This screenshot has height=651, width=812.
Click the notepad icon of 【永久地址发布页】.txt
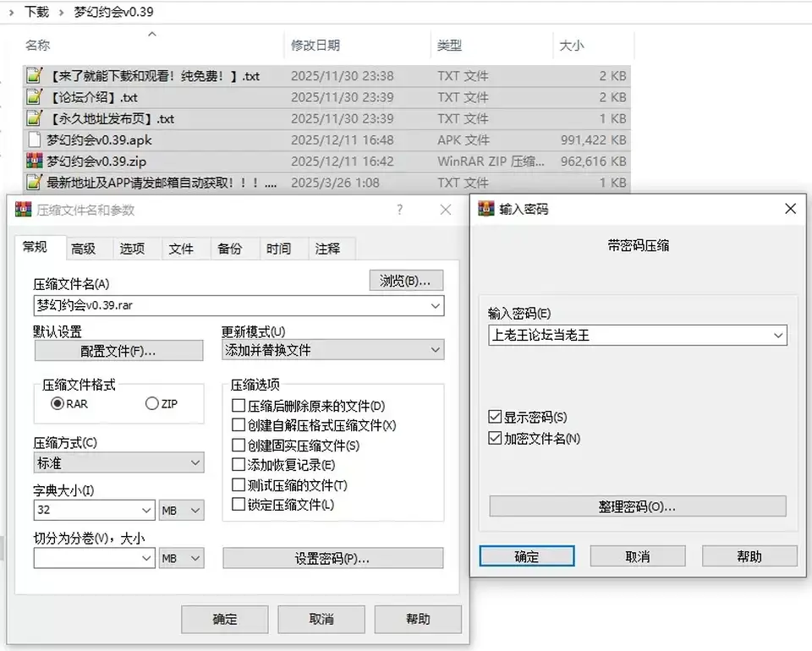click(x=34, y=118)
